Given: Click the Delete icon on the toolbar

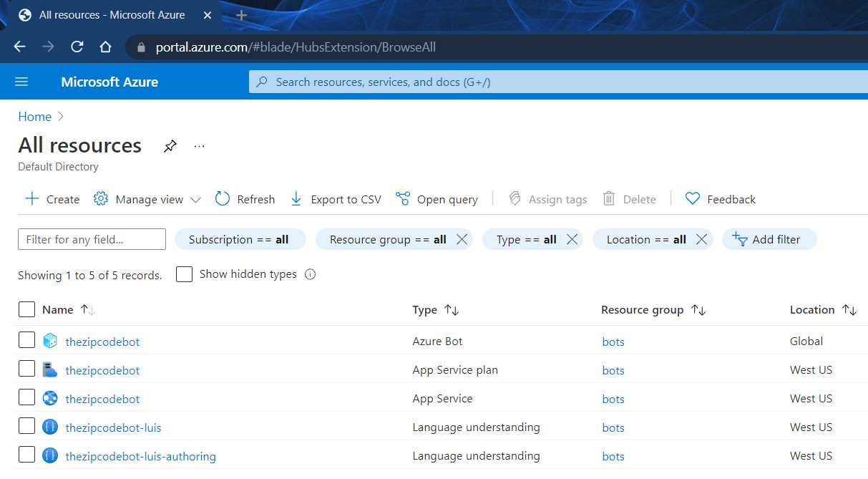Looking at the screenshot, I should click(x=609, y=199).
